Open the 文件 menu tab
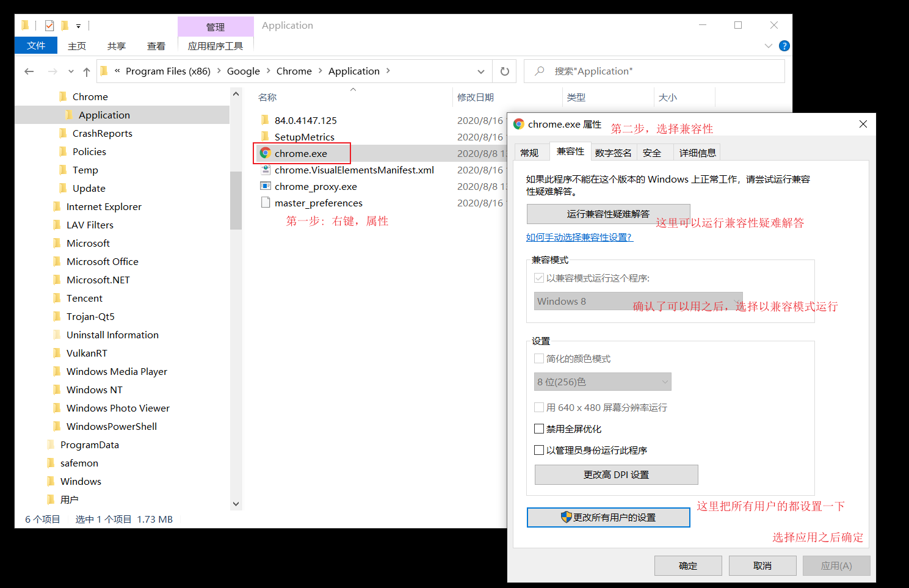This screenshot has width=909, height=588. point(36,46)
